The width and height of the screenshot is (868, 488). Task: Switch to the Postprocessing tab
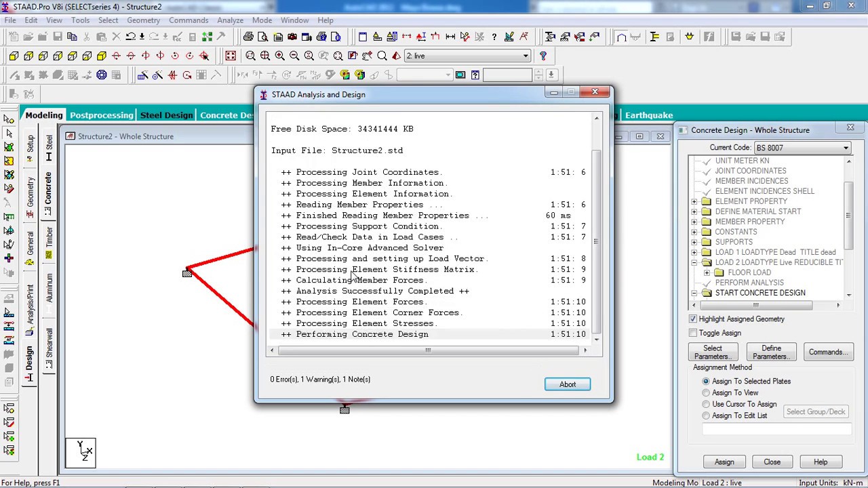click(x=101, y=115)
